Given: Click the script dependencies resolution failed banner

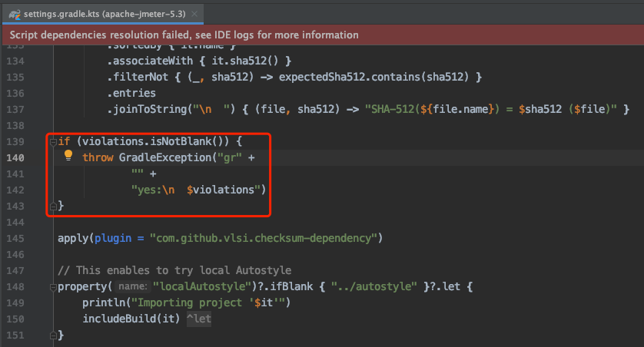Looking at the screenshot, I should (x=184, y=35).
